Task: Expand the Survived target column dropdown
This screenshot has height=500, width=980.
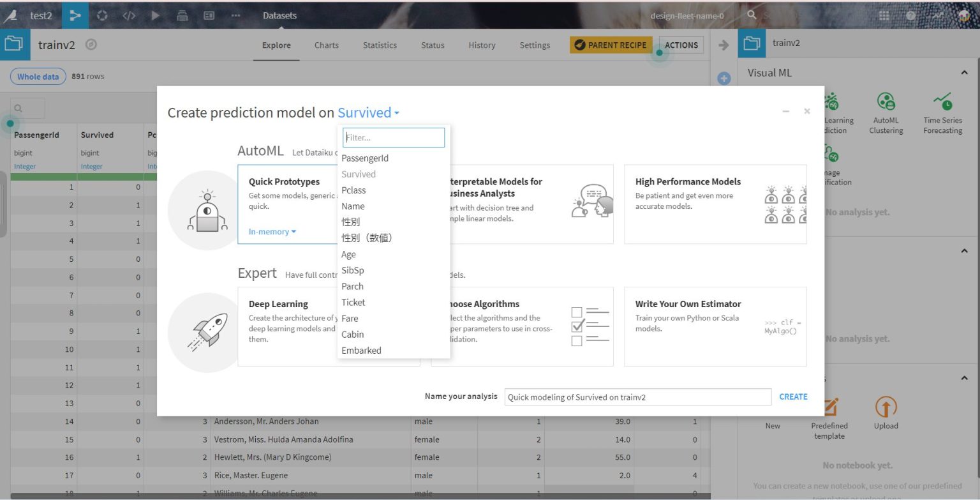Action: click(x=368, y=113)
